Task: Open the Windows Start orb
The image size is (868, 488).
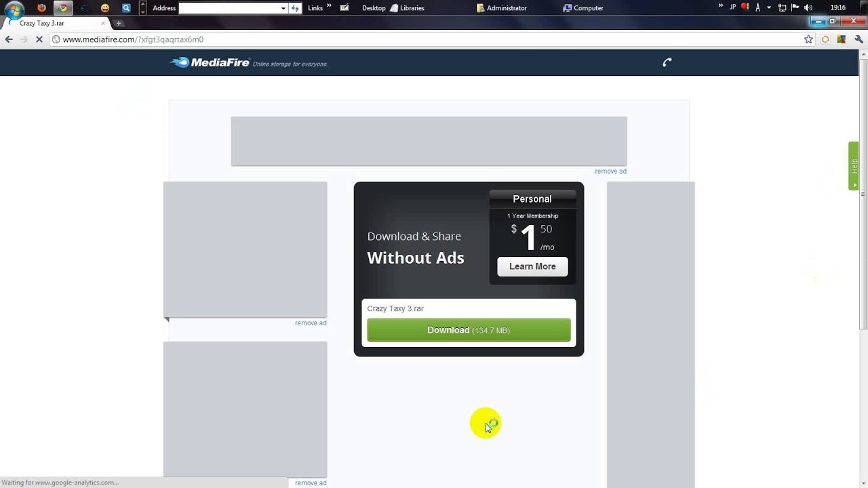Action: [14, 9]
